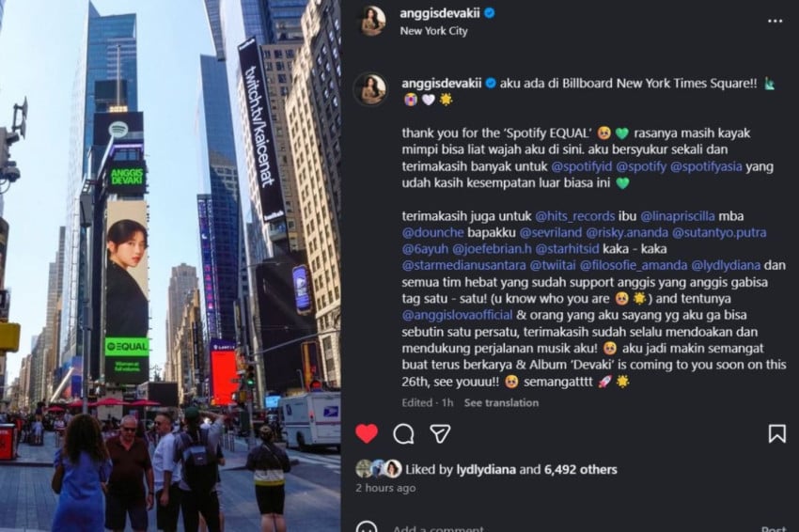Click the Add a comment field
The height and width of the screenshot is (532, 799).
(x=571, y=528)
